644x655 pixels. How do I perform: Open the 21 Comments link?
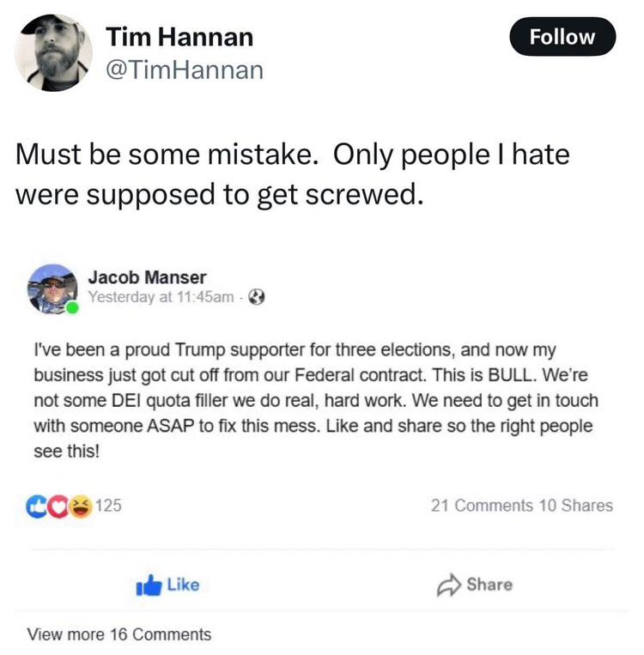[482, 506]
